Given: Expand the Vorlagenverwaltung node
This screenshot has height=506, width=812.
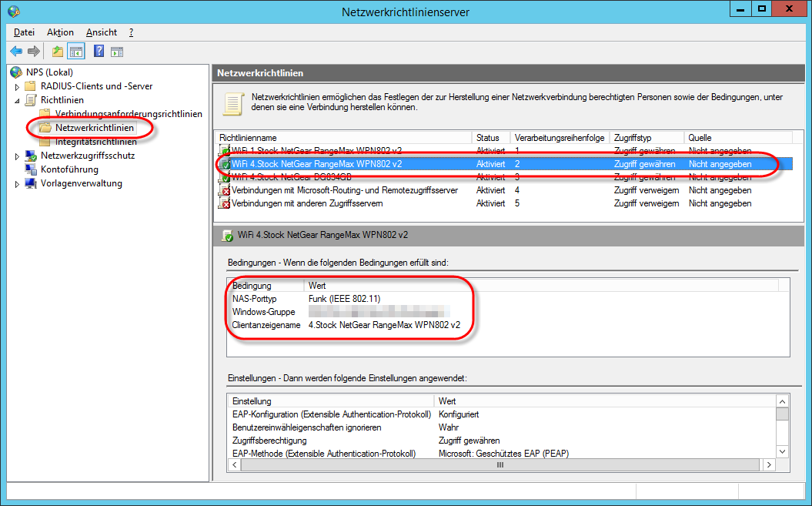Looking at the screenshot, I should tap(17, 183).
